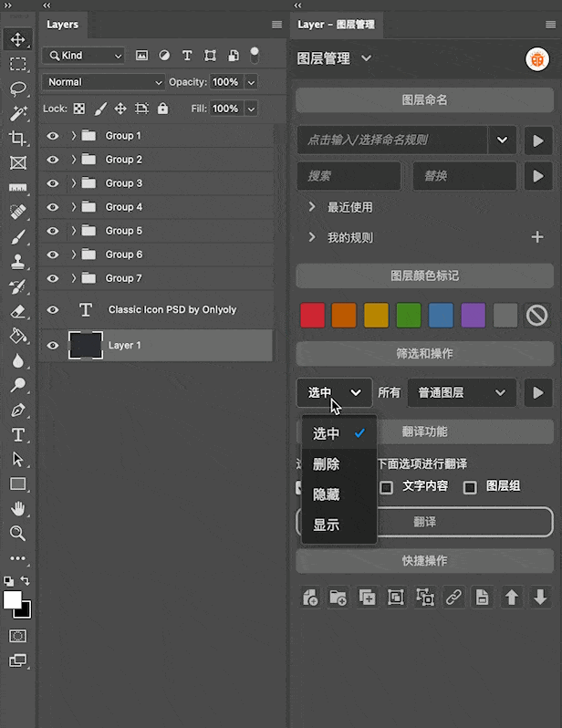562x728 pixels.
Task: Select the Move tool
Action: pos(17,39)
